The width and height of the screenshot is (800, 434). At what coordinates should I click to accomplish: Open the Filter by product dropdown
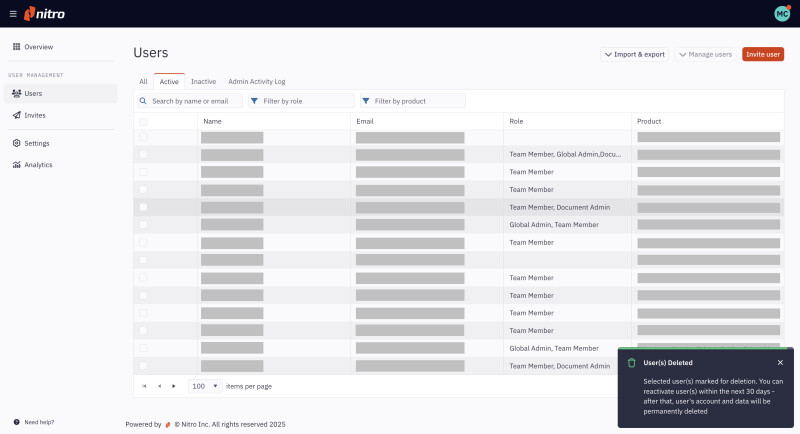click(412, 101)
